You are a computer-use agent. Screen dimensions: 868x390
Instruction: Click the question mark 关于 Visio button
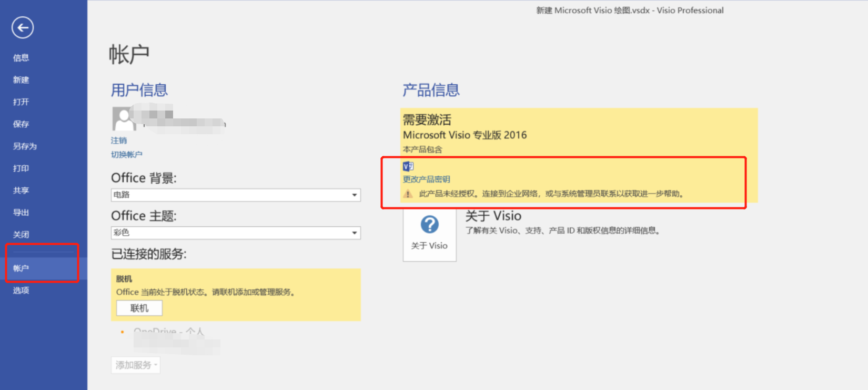click(429, 235)
